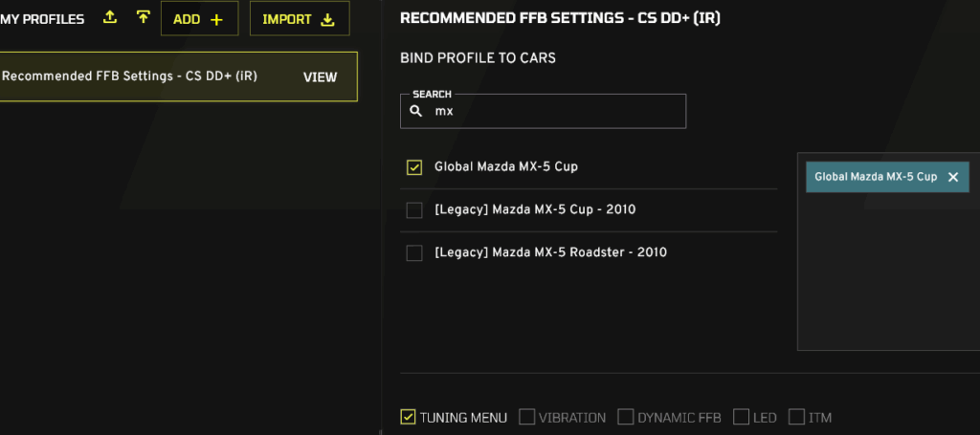
Task: Click the Global Mazda MX-5 Cup chip label
Action: click(876, 177)
